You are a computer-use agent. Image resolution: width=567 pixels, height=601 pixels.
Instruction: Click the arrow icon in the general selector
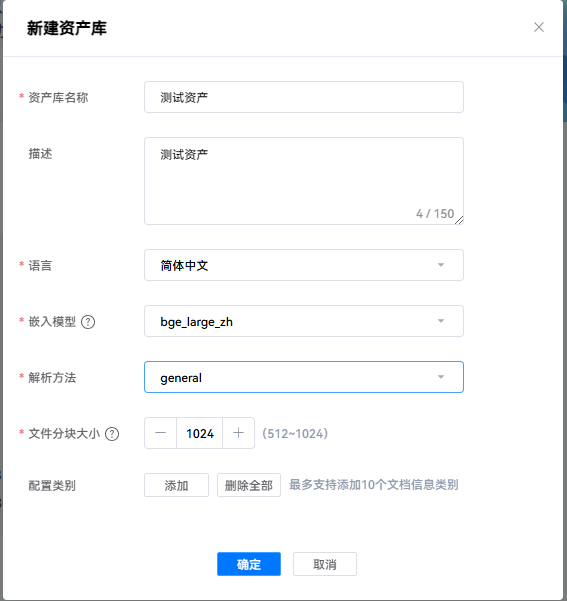click(x=441, y=377)
